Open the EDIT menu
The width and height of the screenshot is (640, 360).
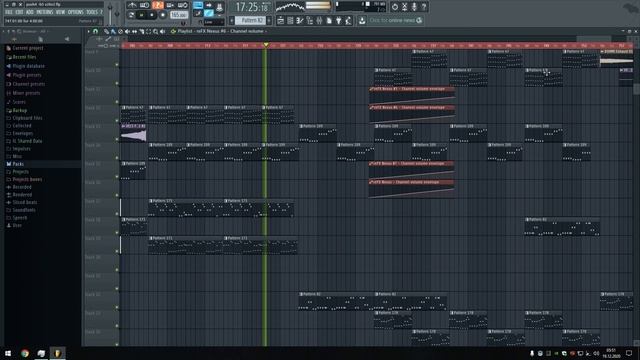click(x=19, y=12)
